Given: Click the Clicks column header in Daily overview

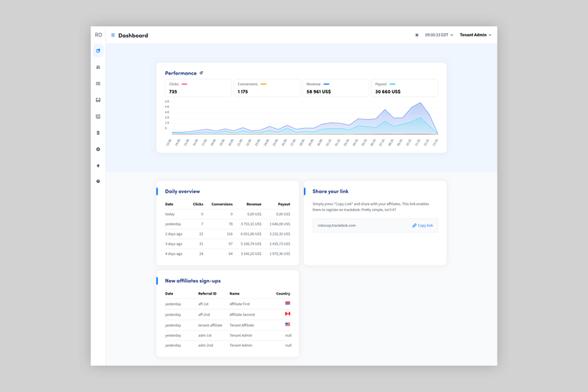Looking at the screenshot, I should [x=198, y=204].
